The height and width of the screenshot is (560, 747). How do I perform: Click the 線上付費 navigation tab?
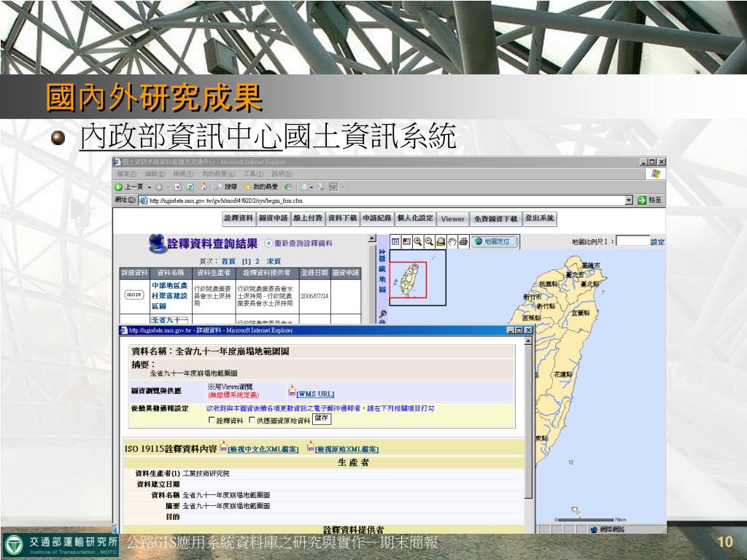(308, 218)
